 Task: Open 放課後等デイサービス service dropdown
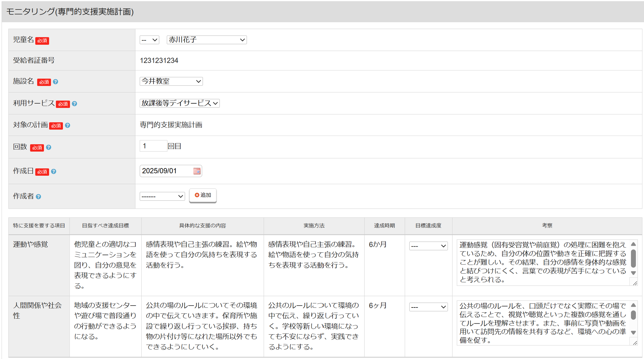point(179,103)
